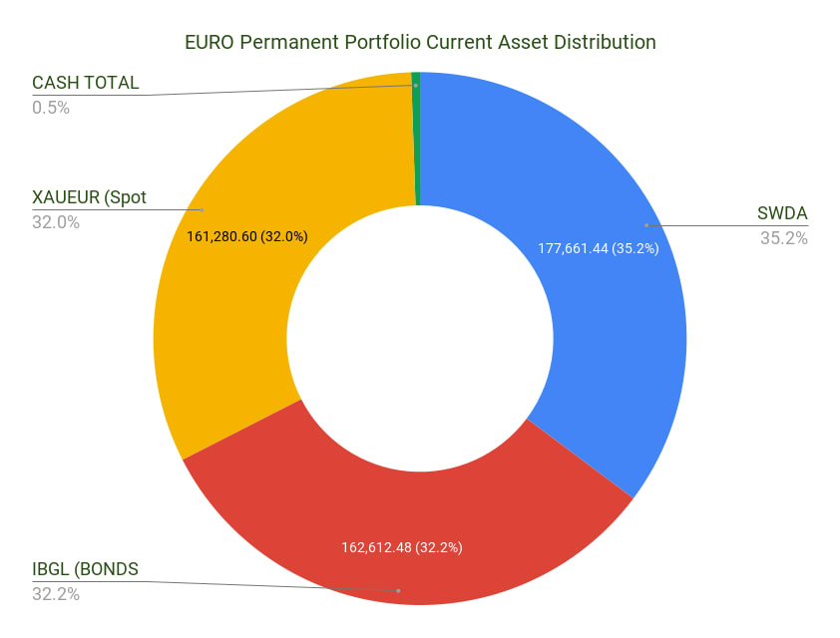Click the chart title 'EURO Permanent Portfolio Current Asset Distribution'

[x=420, y=42]
